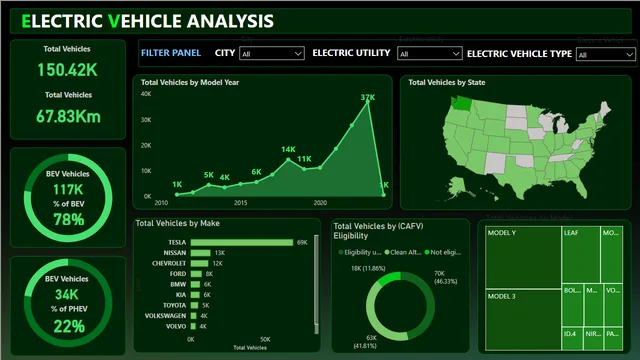Select Florida on the map
Image resolution: width=640 pixels, height=360 pixels.
click(580, 188)
